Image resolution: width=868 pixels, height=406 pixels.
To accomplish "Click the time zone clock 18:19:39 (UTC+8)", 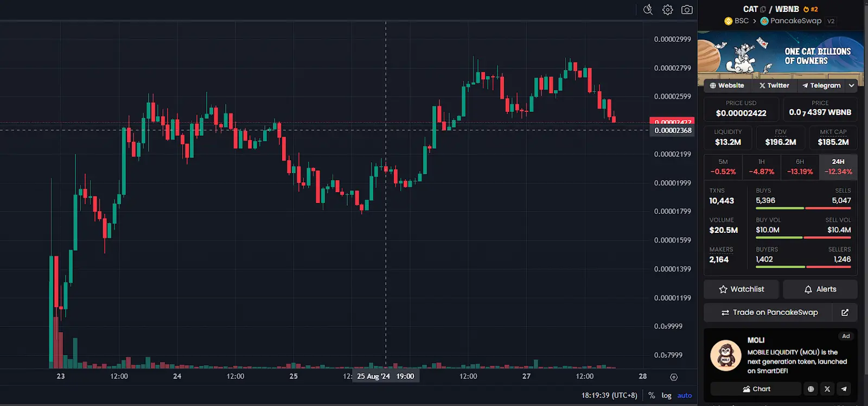I will point(609,396).
